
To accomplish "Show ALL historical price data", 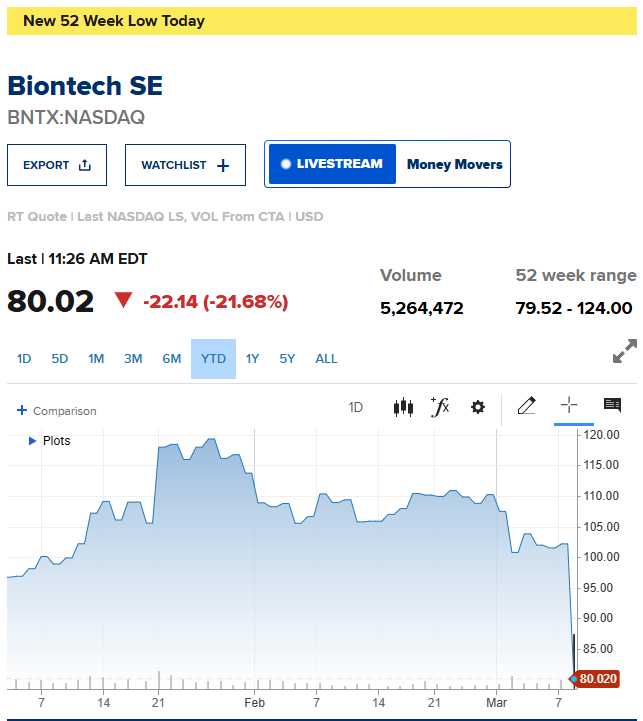I will click(x=326, y=359).
